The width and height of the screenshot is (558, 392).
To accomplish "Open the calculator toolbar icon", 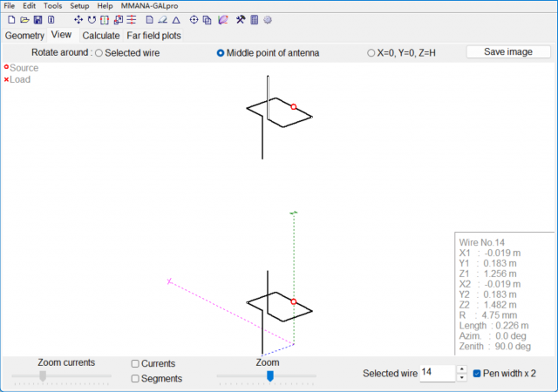I will (254, 19).
